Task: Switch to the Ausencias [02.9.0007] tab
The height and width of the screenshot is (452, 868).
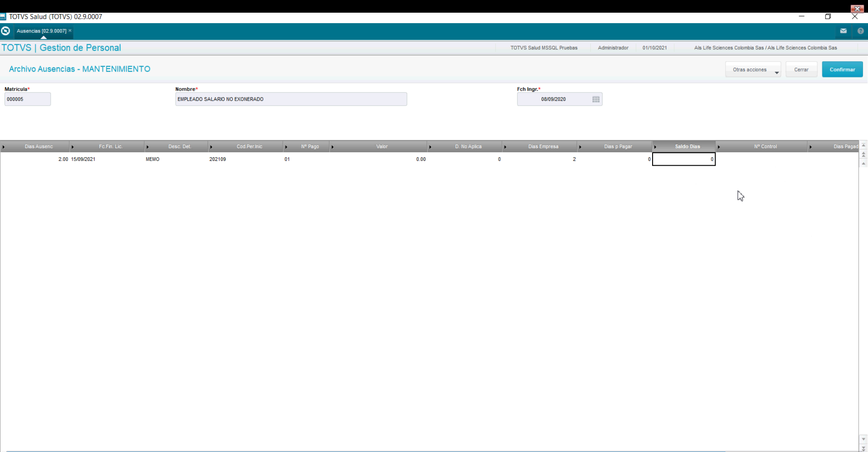Action: tap(41, 31)
